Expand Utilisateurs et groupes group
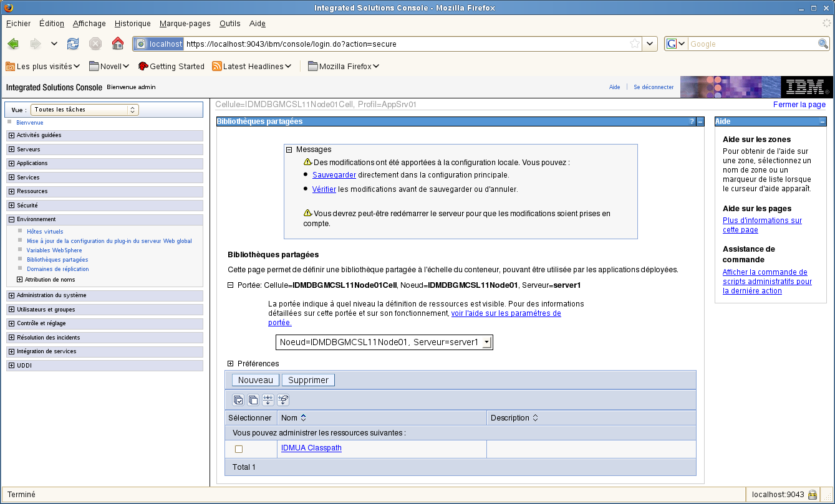The width and height of the screenshot is (835, 504). (x=11, y=310)
